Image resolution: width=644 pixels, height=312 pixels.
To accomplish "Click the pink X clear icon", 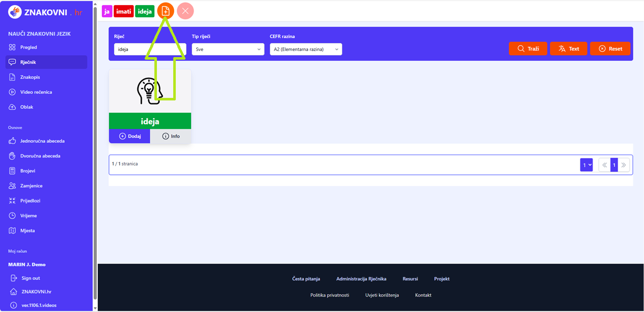I will pos(185,11).
